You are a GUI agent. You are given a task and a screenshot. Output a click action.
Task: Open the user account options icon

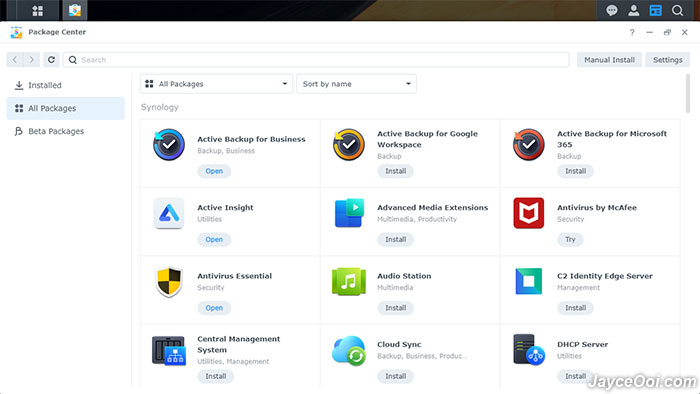click(633, 10)
